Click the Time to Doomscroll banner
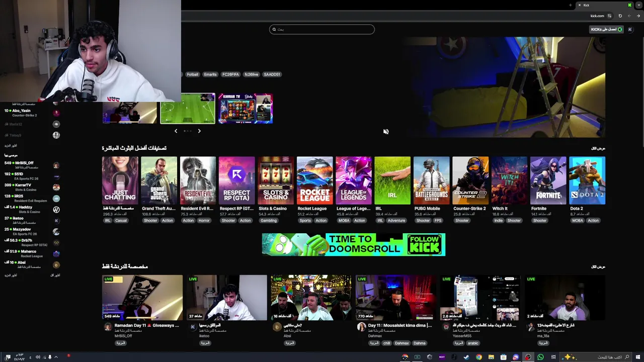Image resolution: width=644 pixels, height=362 pixels. [354, 244]
